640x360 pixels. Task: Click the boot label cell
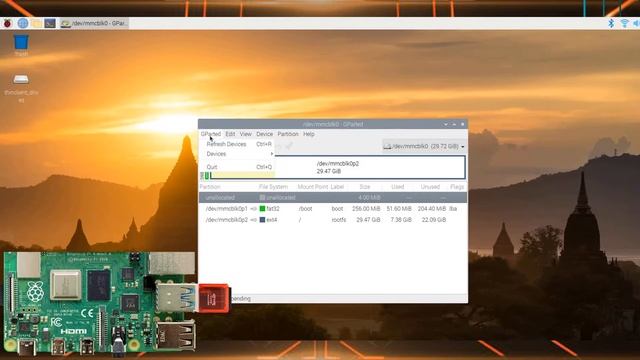pos(337,209)
